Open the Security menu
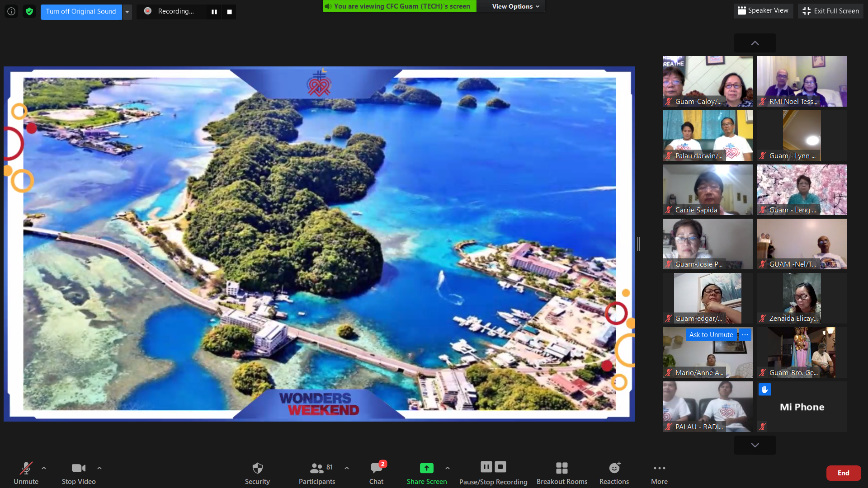This screenshot has width=868, height=488. click(257, 473)
